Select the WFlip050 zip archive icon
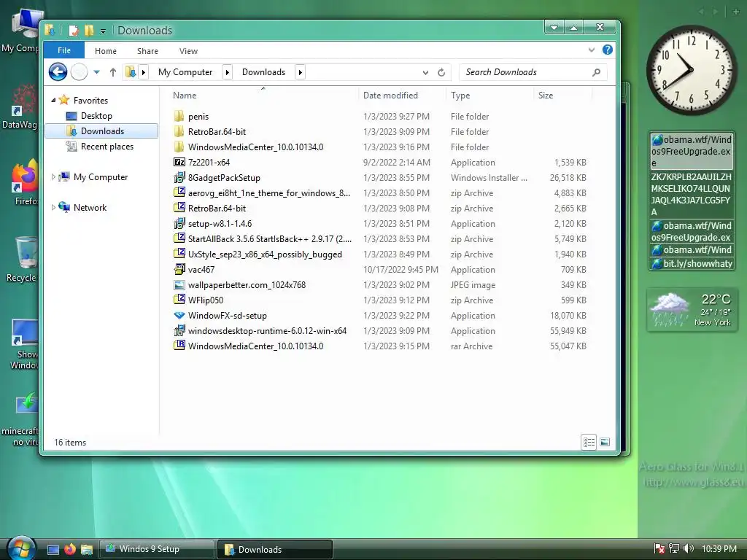This screenshot has height=560, width=747. click(179, 300)
